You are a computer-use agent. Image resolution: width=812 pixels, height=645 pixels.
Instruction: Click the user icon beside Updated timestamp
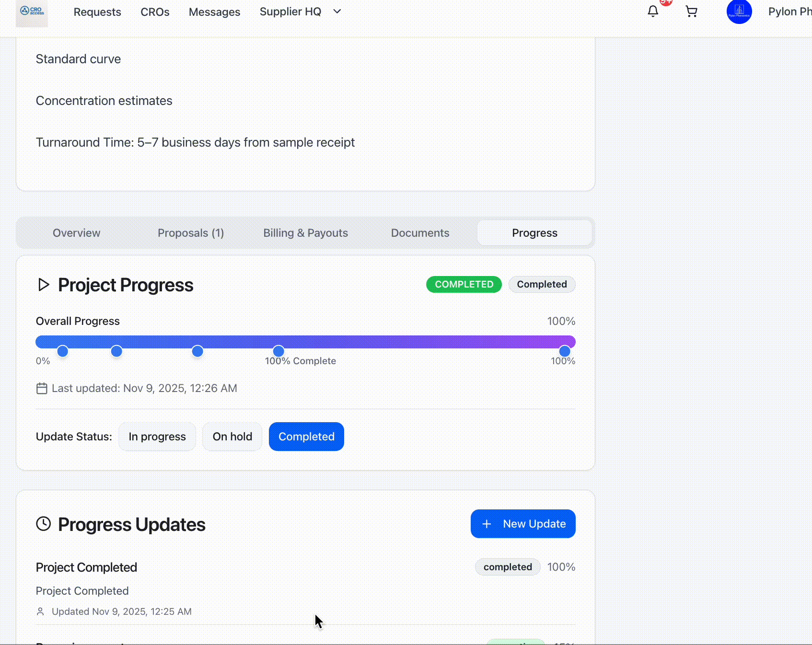(x=40, y=611)
